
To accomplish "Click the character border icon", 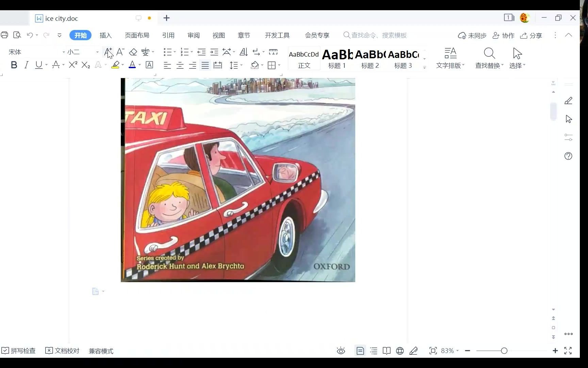I will coord(149,65).
